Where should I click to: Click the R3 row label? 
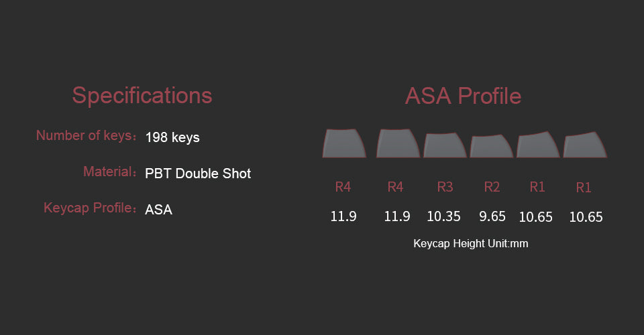[x=445, y=187]
